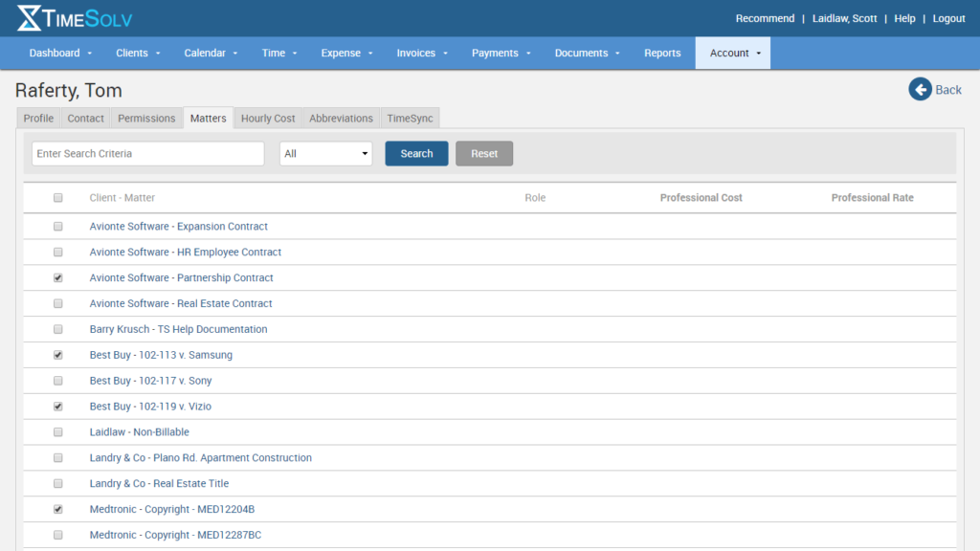This screenshot has width=980, height=551.
Task: Open the Dashboard dropdown menu
Action: (x=60, y=54)
